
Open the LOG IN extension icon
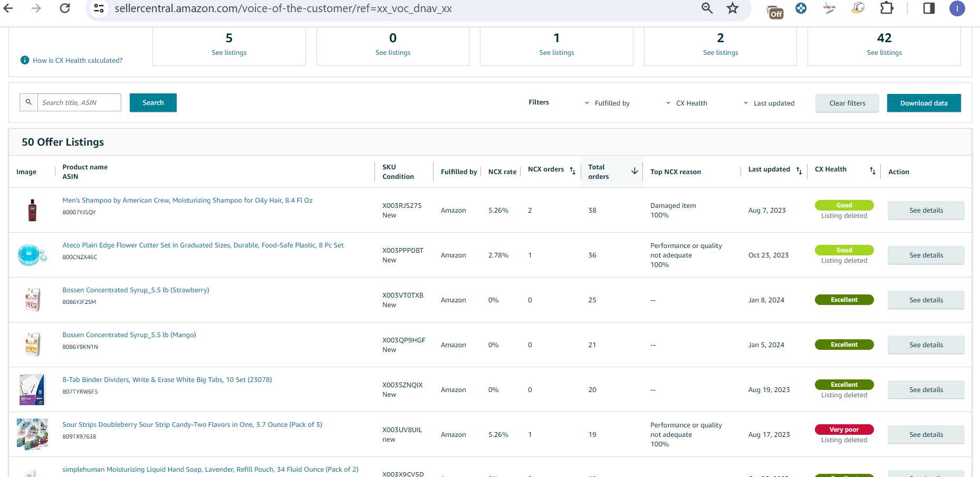[x=829, y=8]
